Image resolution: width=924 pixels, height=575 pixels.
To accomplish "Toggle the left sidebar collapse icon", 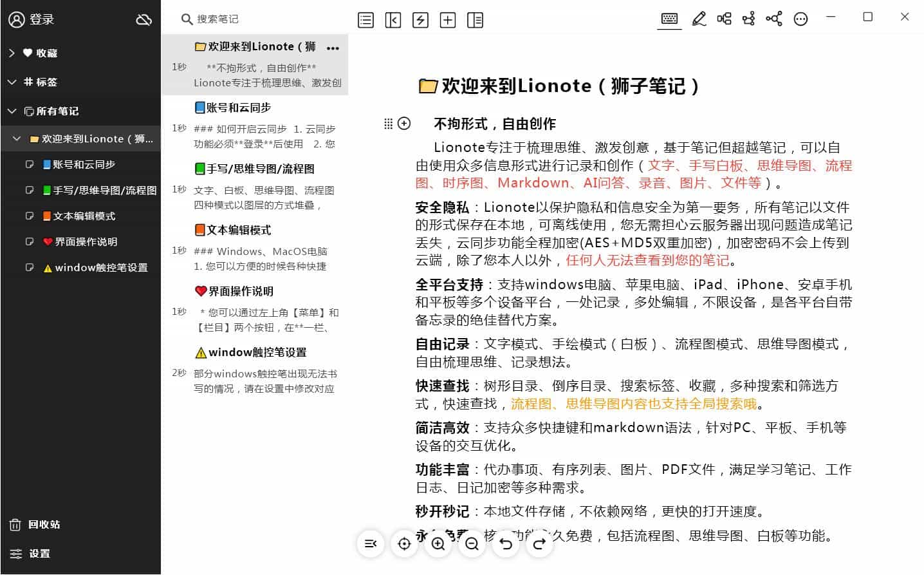I will pos(393,20).
